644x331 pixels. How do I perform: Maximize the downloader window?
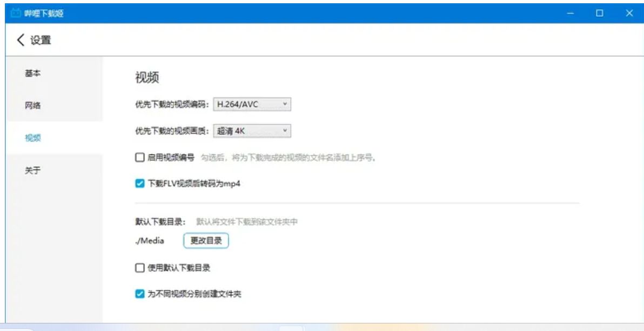coord(600,13)
